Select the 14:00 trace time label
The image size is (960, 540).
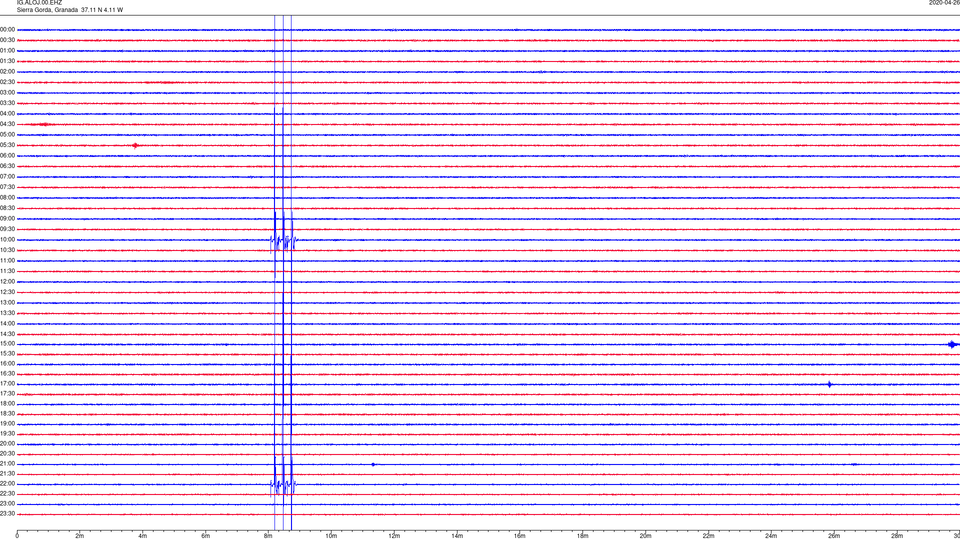7,323
